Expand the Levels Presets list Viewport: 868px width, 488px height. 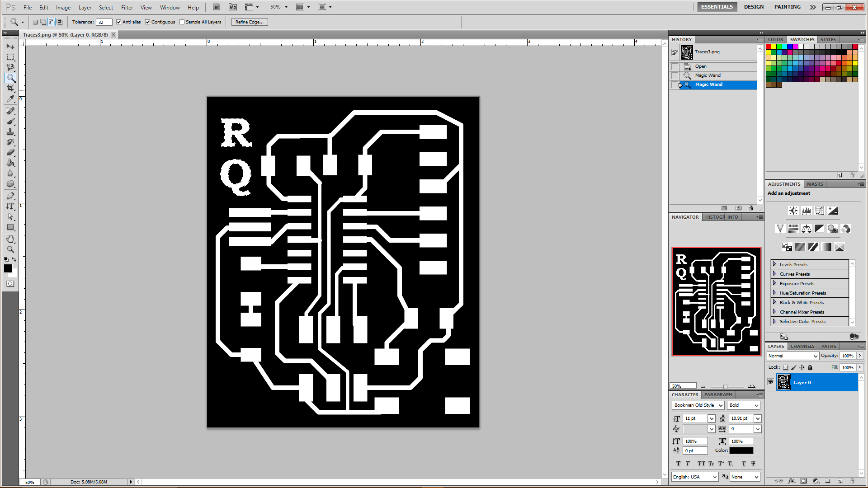[774, 264]
